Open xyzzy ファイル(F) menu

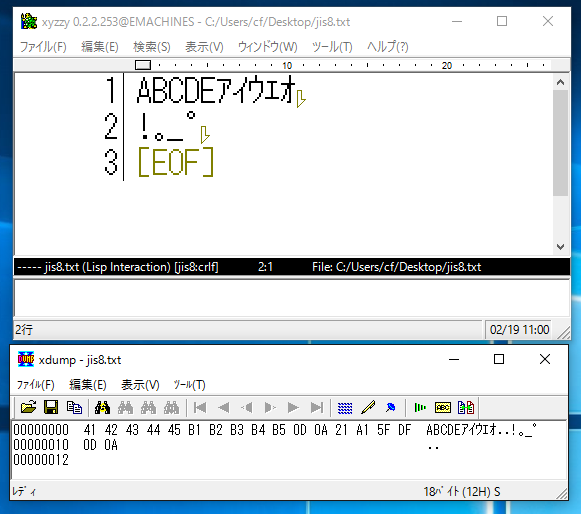click(43, 47)
